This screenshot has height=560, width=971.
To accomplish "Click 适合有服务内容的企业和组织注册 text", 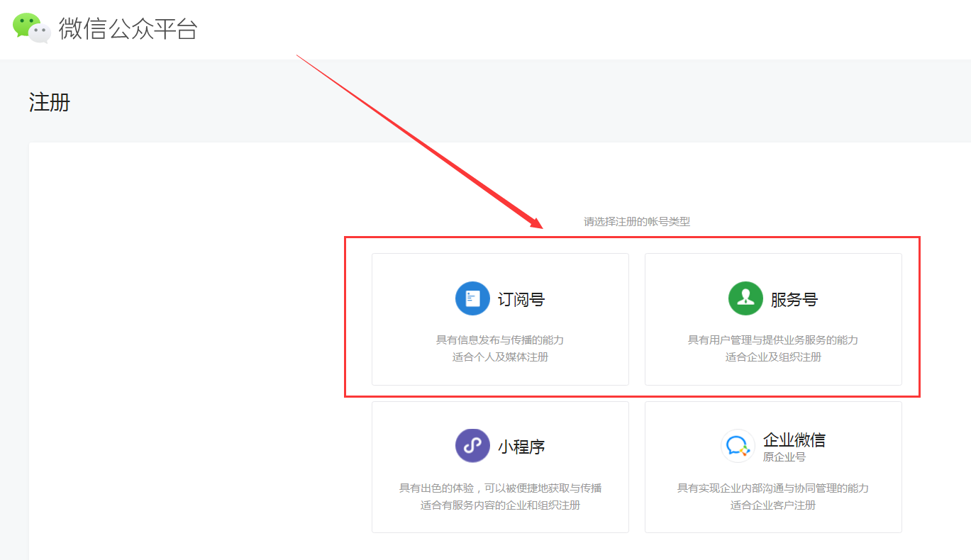I will point(500,505).
